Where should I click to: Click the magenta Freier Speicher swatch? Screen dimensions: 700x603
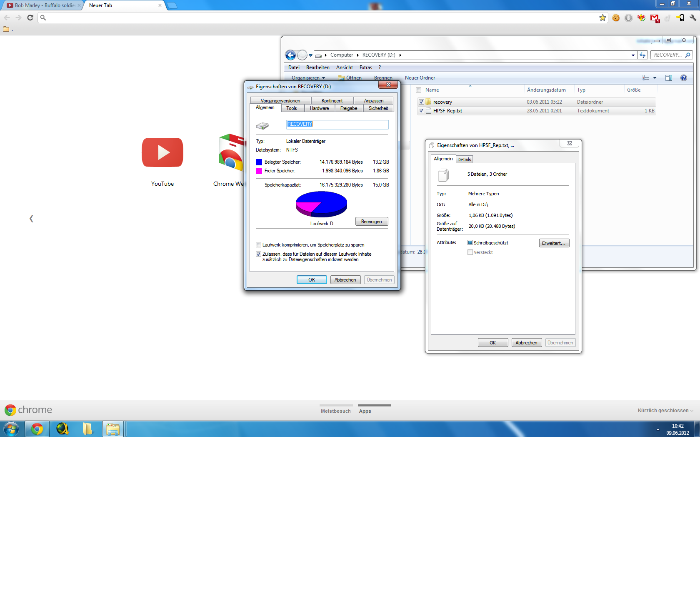click(259, 171)
